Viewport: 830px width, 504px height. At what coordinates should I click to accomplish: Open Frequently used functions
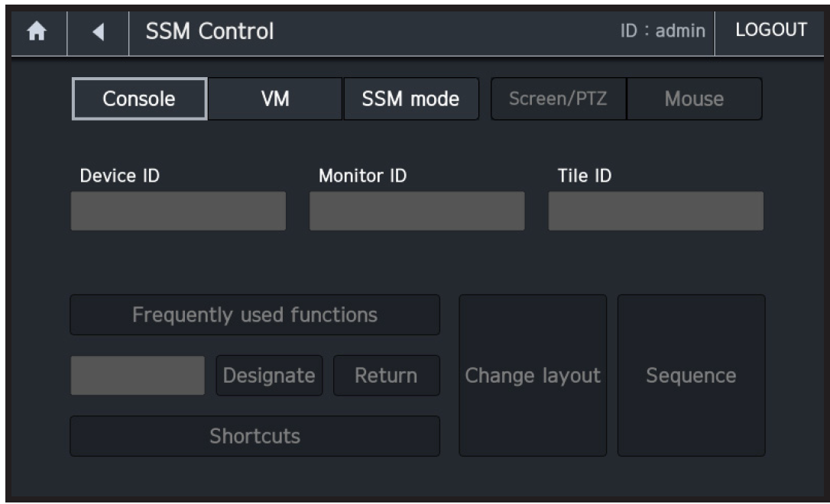click(x=255, y=315)
